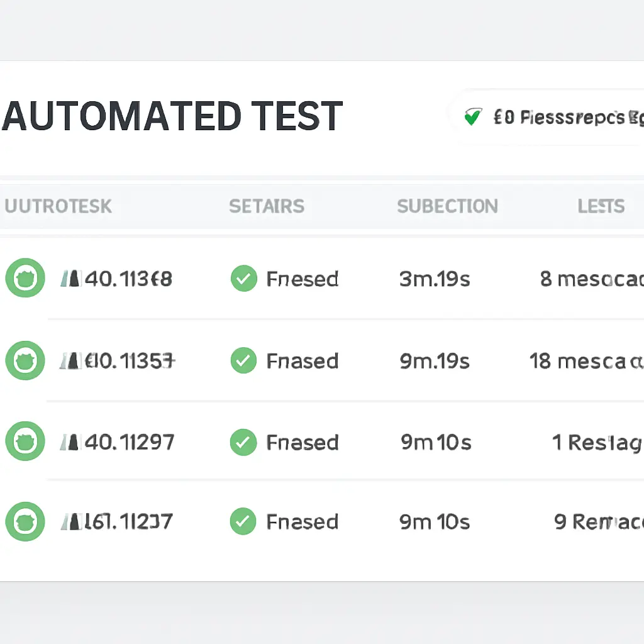This screenshot has height=644, width=644.
Task: Open the test run numbered 40.11297
Action: (129, 442)
